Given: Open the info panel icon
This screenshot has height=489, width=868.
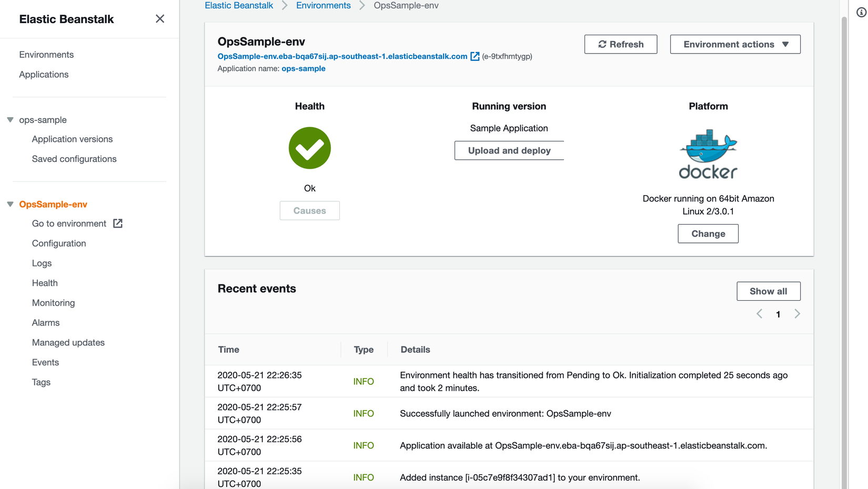Looking at the screenshot, I should click(861, 12).
